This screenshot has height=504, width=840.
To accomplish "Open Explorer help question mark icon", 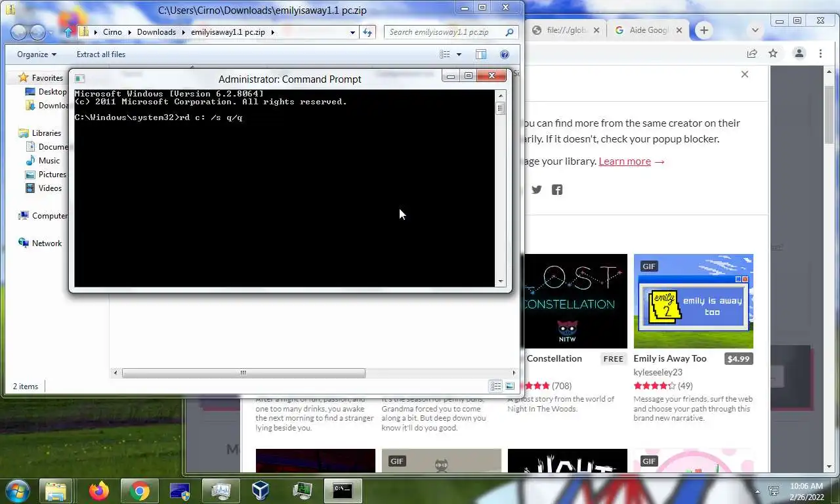I will click(505, 54).
